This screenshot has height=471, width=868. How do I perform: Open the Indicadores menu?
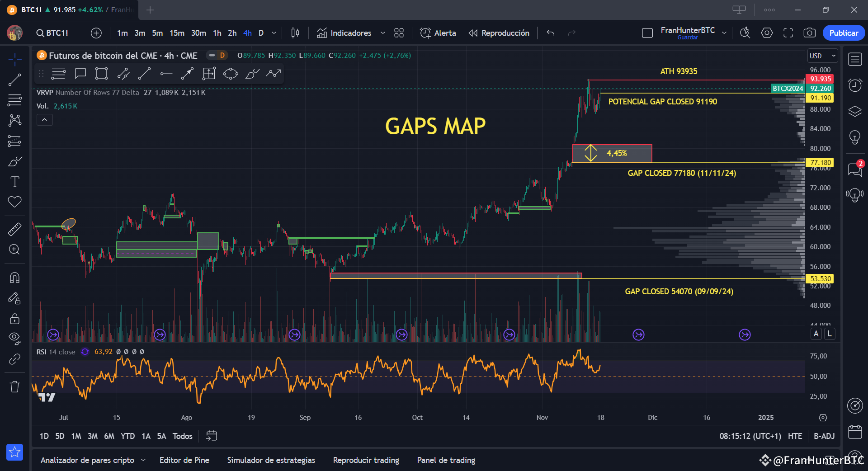pyautogui.click(x=344, y=33)
